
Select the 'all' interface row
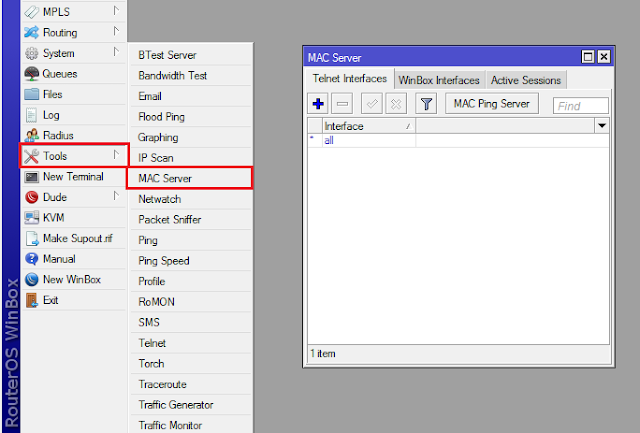(458, 140)
